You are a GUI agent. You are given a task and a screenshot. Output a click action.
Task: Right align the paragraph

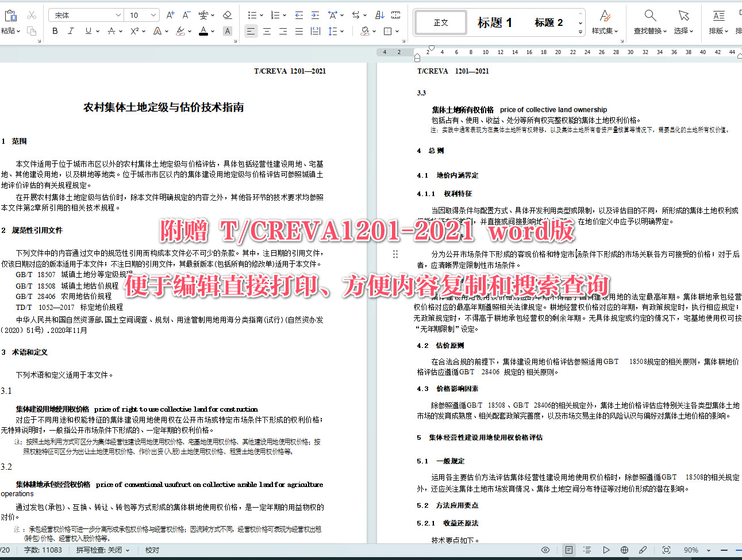tap(283, 31)
